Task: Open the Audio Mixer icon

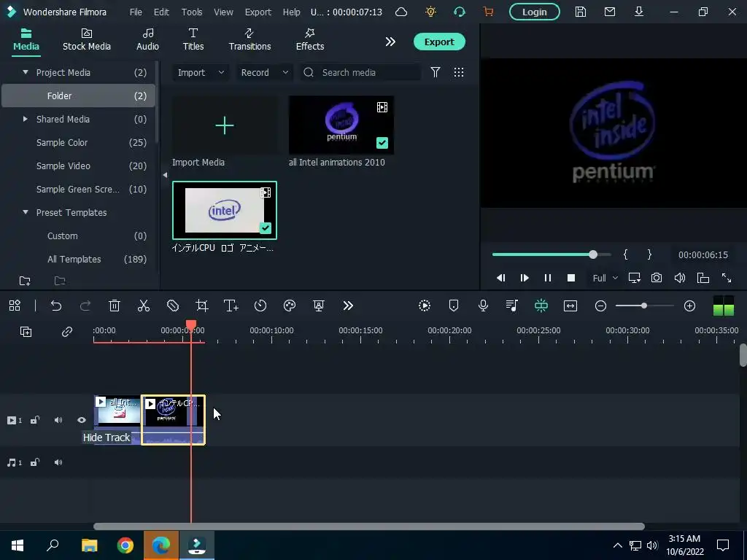Action: click(x=512, y=306)
